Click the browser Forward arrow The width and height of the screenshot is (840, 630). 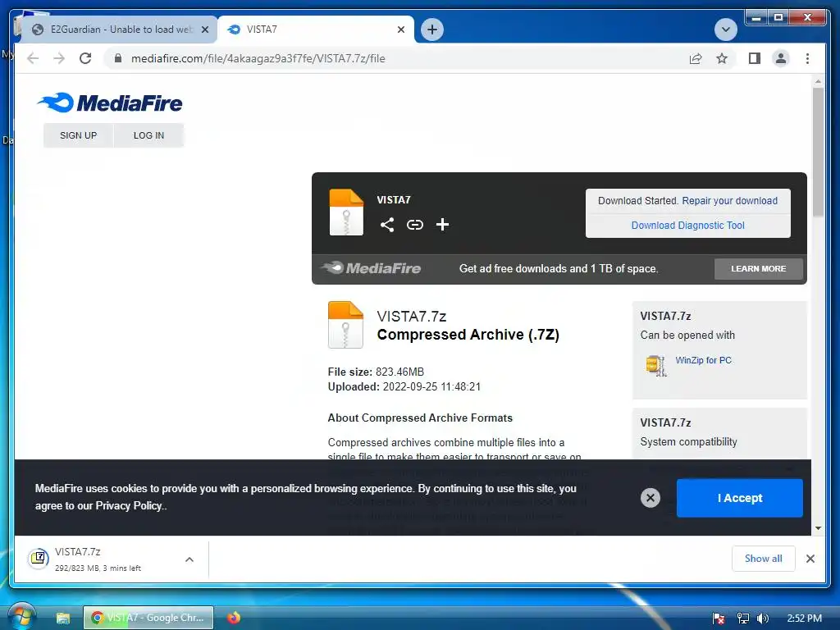(59, 58)
